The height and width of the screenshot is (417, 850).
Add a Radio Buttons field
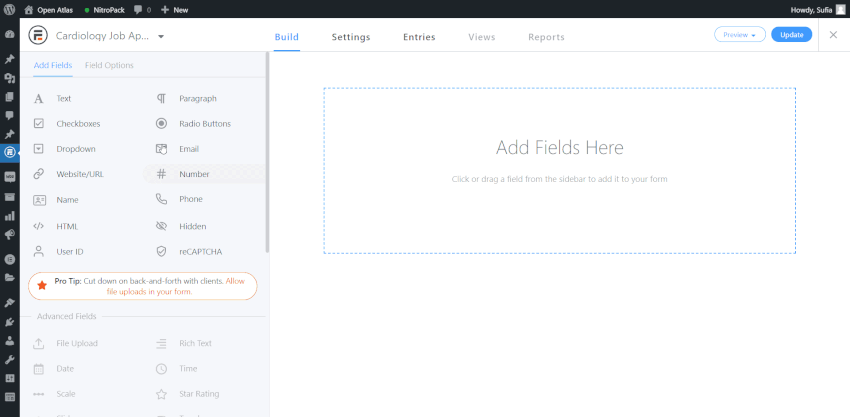[x=204, y=124]
